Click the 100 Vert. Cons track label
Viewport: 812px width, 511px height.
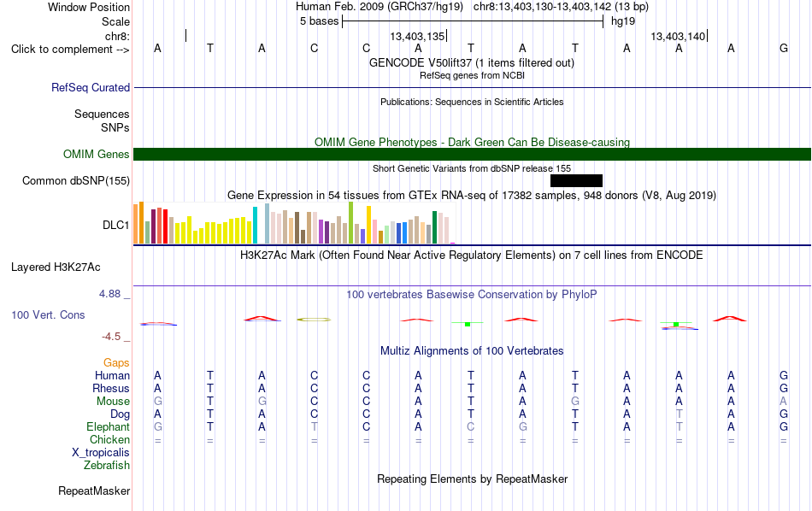[48, 314]
